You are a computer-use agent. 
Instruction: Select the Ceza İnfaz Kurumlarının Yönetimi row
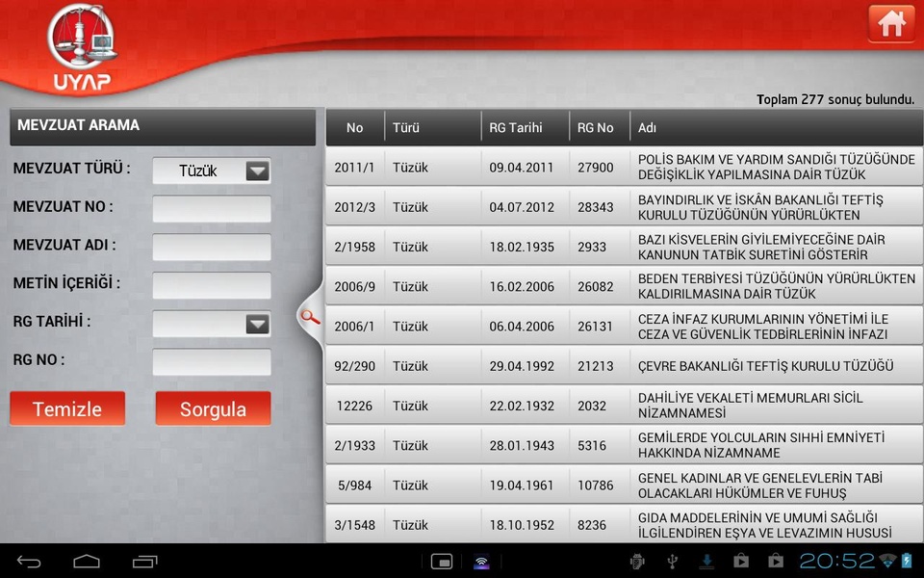[x=625, y=327]
